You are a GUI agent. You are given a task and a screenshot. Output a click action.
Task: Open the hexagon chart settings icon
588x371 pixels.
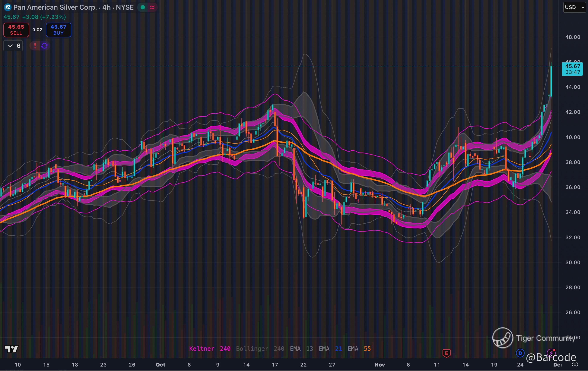(x=575, y=365)
